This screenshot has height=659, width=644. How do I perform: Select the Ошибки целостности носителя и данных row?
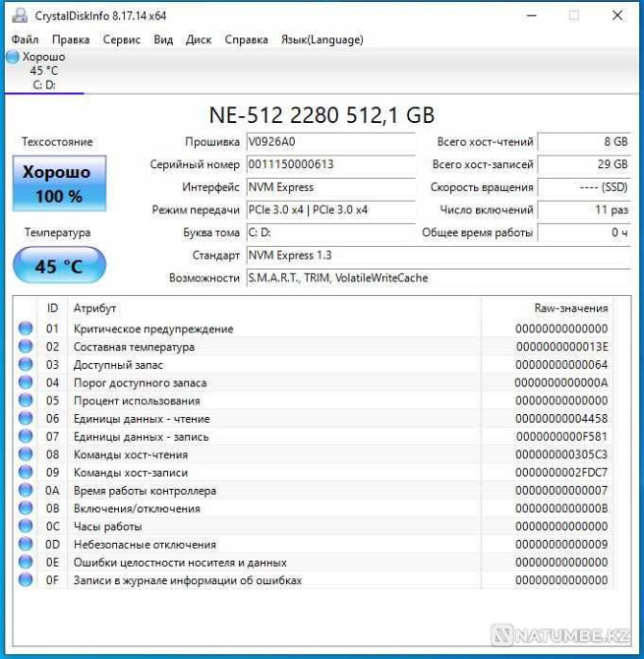tap(313, 563)
